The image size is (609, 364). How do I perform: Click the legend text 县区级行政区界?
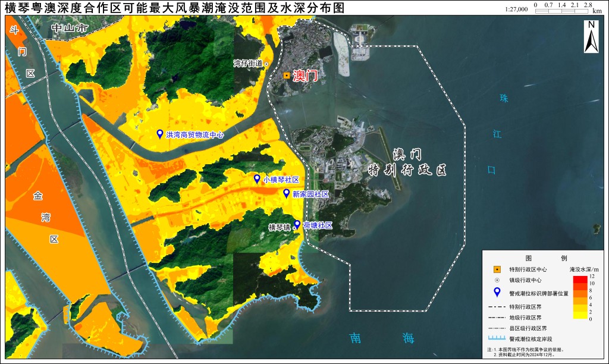click(x=528, y=328)
